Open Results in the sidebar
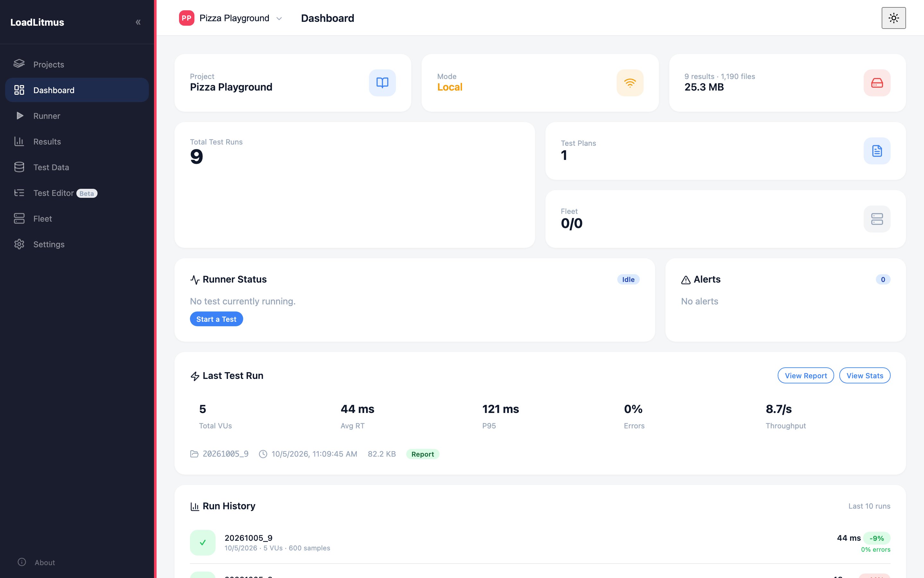924x578 pixels. click(77, 141)
